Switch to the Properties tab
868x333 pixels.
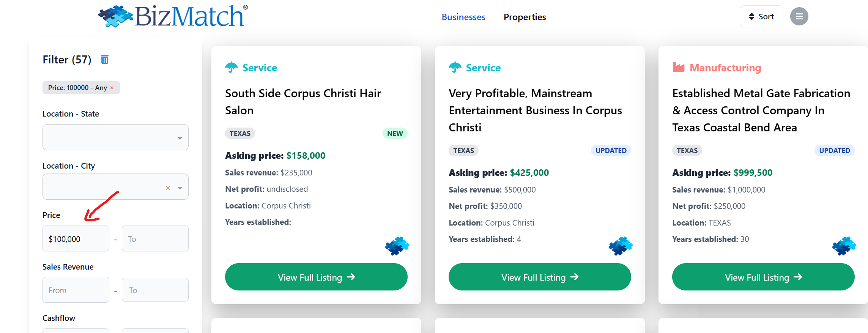tap(525, 17)
